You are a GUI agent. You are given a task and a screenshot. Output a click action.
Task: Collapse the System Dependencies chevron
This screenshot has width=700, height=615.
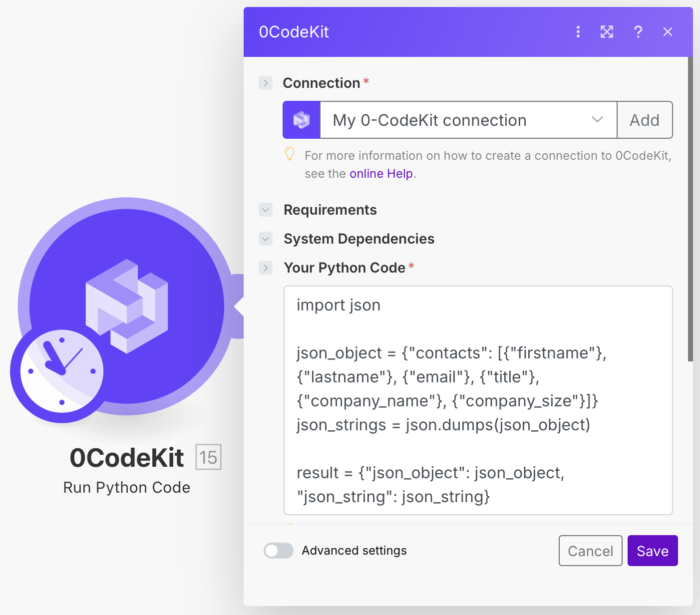266,239
